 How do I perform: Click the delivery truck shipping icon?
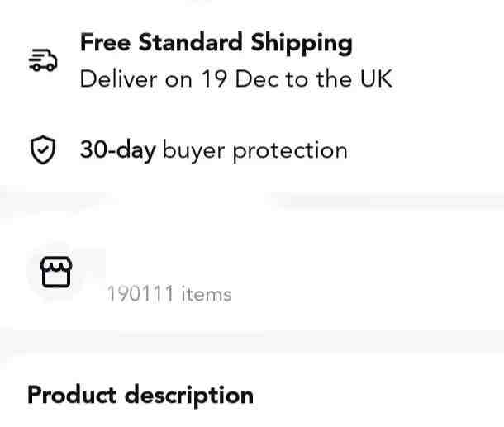[43, 60]
